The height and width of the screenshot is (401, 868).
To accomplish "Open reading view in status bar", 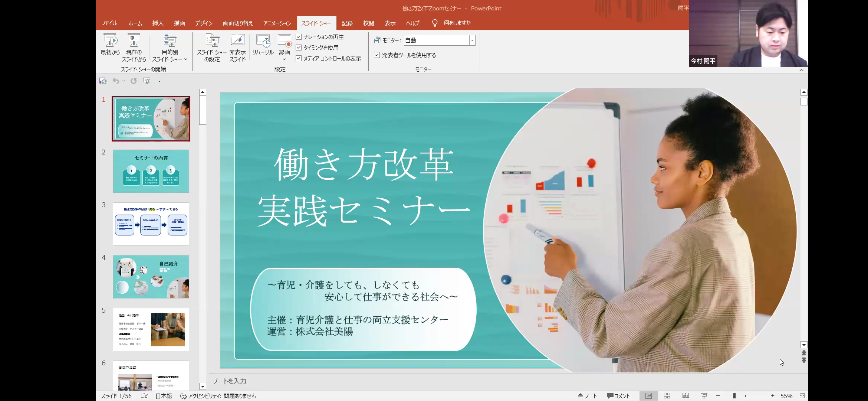I will click(685, 396).
